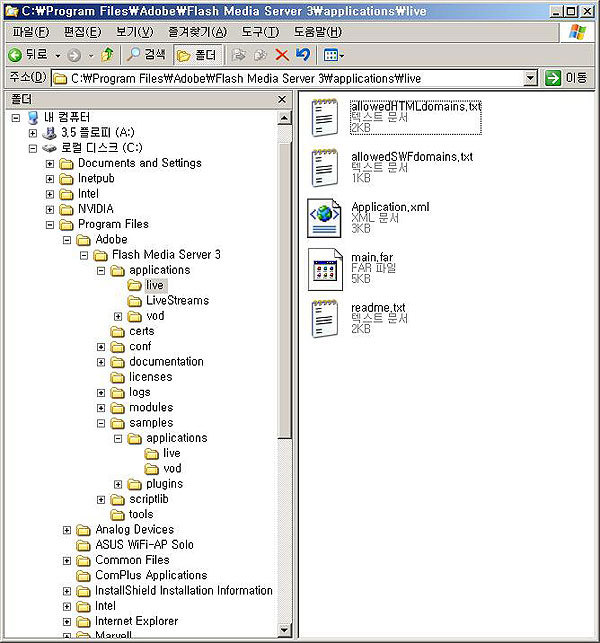Screen dimensions: 600x643
Task: Click the folder tree scroll up arrow
Action: click(x=284, y=118)
